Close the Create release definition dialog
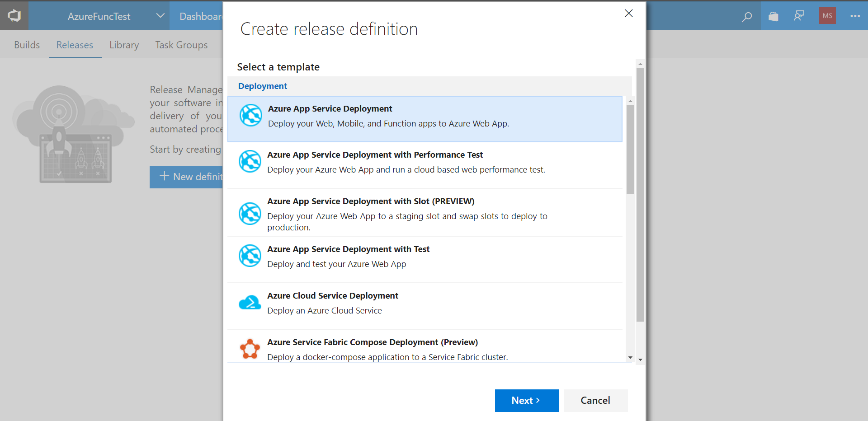The width and height of the screenshot is (868, 421). (628, 14)
